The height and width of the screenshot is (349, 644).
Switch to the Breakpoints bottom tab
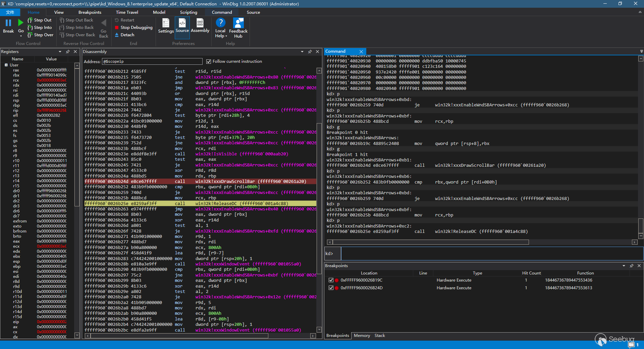(x=338, y=336)
